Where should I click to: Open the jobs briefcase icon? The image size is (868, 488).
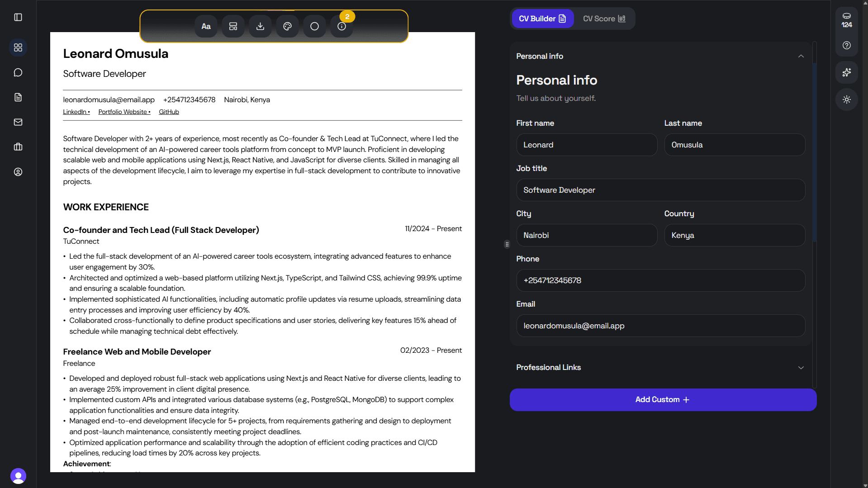[x=18, y=147]
